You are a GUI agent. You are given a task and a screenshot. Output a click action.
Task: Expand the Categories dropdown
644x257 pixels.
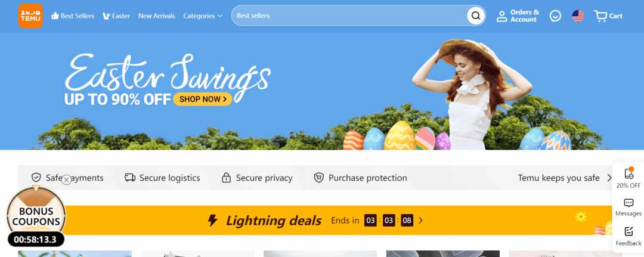(203, 16)
